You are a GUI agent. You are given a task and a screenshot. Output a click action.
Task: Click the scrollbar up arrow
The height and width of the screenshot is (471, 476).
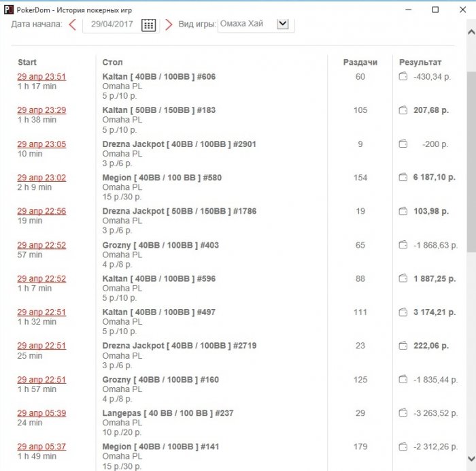click(471, 31)
